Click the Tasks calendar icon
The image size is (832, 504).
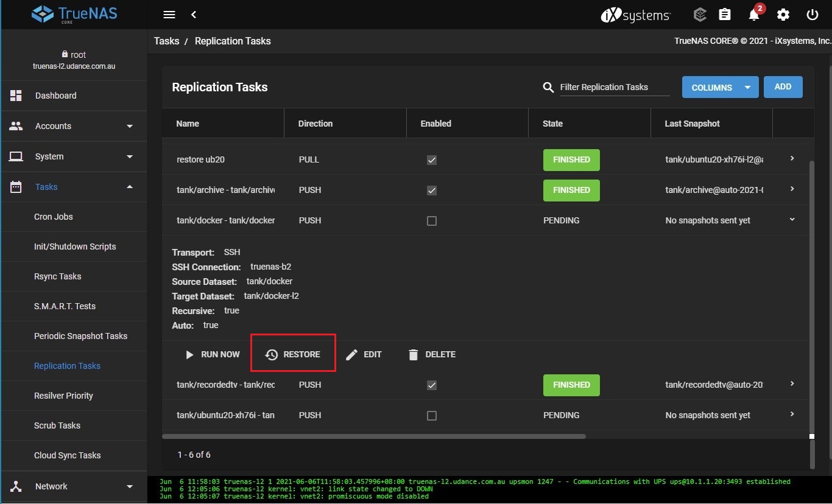(16, 187)
